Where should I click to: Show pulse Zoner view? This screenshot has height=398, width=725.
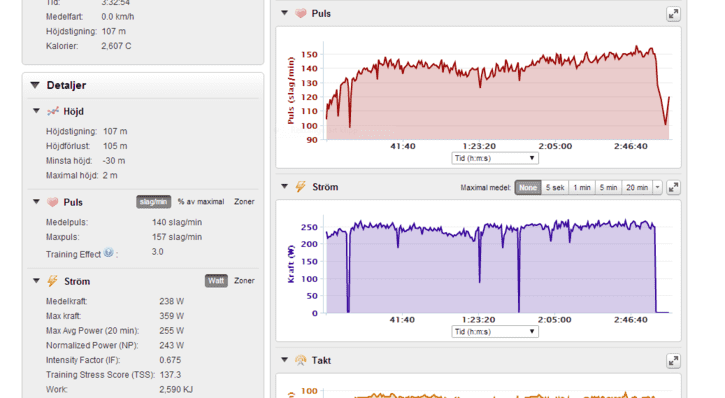(x=244, y=202)
